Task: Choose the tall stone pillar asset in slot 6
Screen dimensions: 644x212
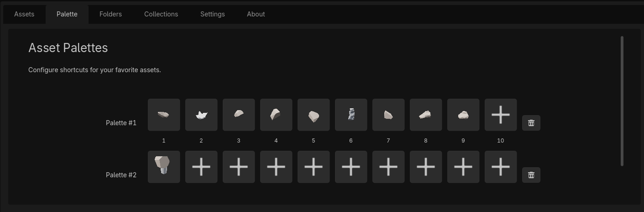Action: pyautogui.click(x=351, y=115)
